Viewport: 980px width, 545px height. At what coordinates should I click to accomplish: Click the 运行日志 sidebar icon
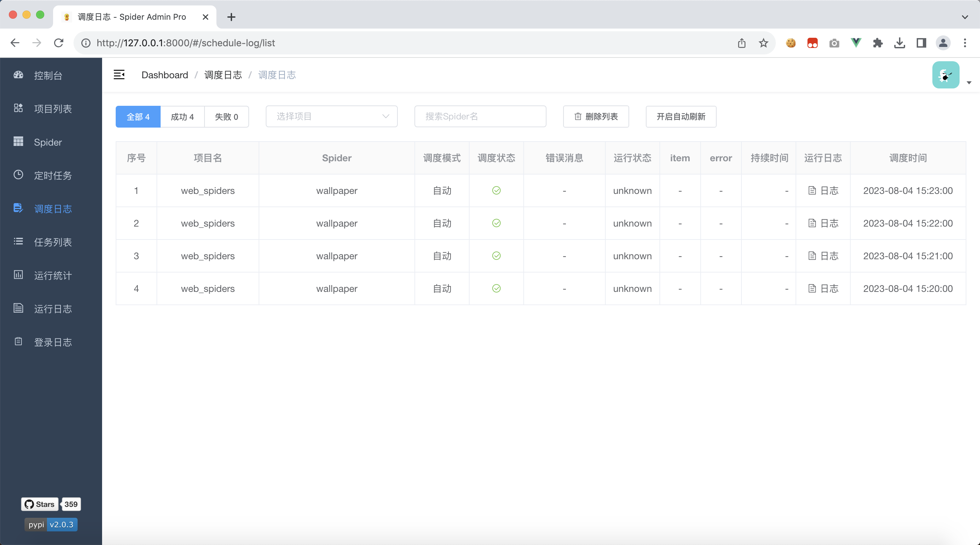[x=18, y=308]
